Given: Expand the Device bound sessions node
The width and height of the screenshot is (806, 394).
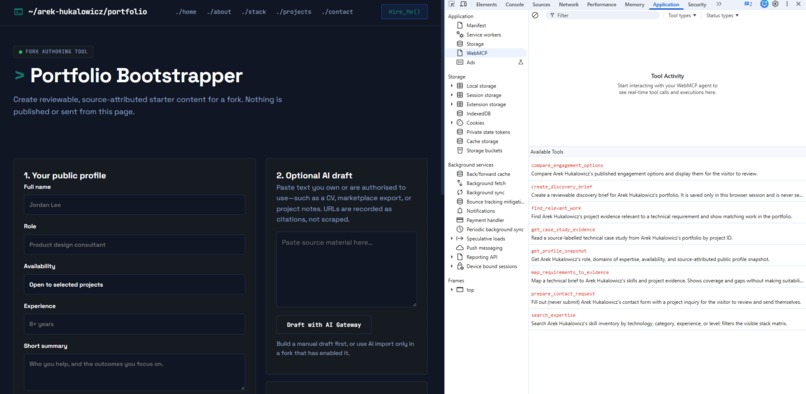Looking at the screenshot, I should 452,266.
